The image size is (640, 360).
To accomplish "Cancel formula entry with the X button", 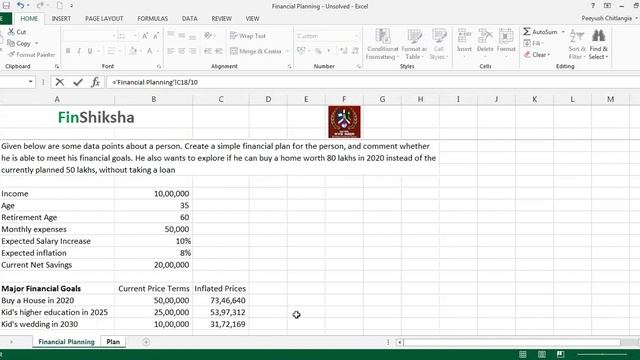I will [60, 82].
